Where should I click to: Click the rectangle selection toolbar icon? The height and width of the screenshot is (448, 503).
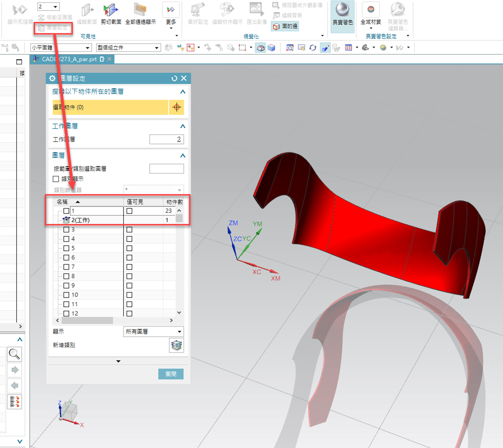(x=242, y=47)
